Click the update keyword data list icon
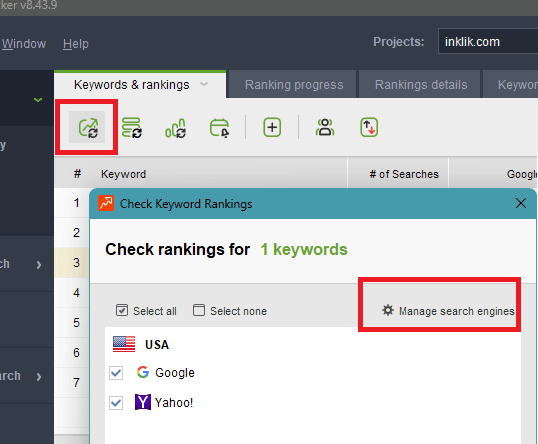Screen dimensions: 538x444 (x=132, y=128)
